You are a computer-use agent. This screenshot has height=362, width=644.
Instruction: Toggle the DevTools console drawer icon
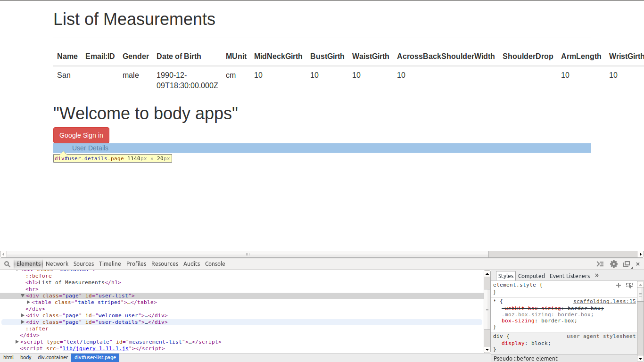pyautogui.click(x=600, y=264)
